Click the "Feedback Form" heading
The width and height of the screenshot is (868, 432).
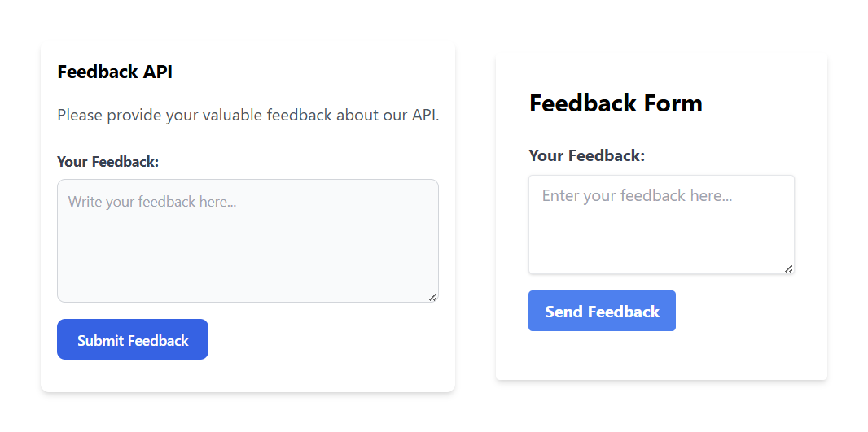616,103
